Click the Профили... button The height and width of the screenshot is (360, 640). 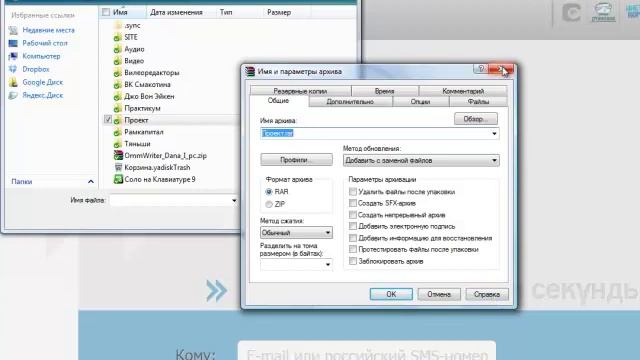(296, 160)
